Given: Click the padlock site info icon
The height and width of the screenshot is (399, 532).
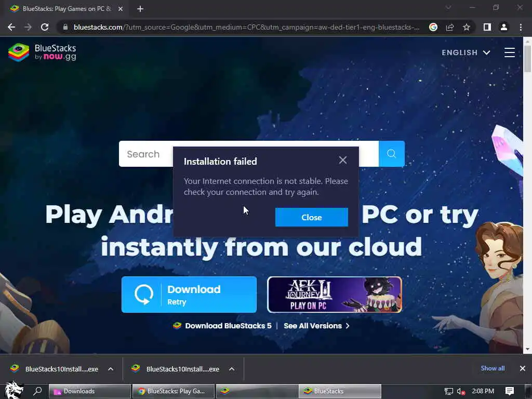Looking at the screenshot, I should (x=65, y=27).
